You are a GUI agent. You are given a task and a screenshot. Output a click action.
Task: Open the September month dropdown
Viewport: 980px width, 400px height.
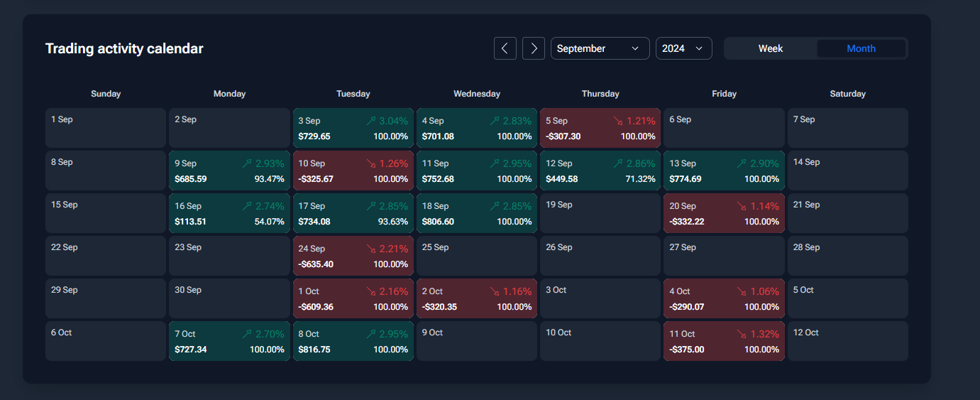click(600, 48)
